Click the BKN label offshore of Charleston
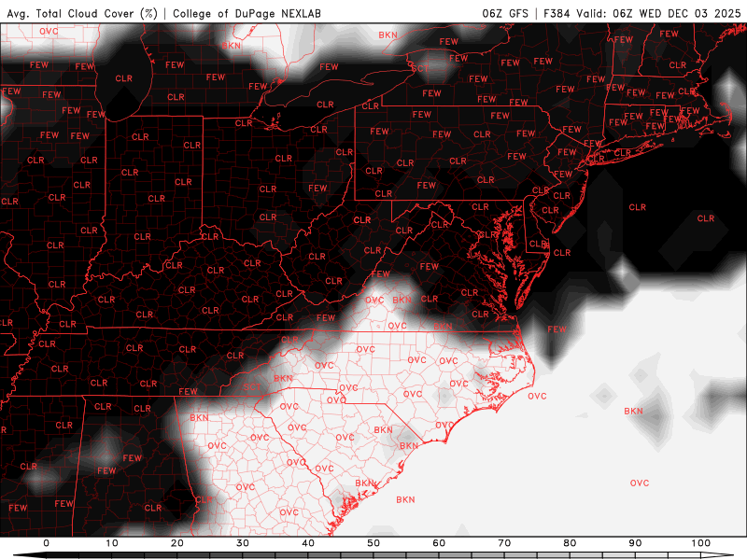The height and width of the screenshot is (560, 747). point(405,499)
